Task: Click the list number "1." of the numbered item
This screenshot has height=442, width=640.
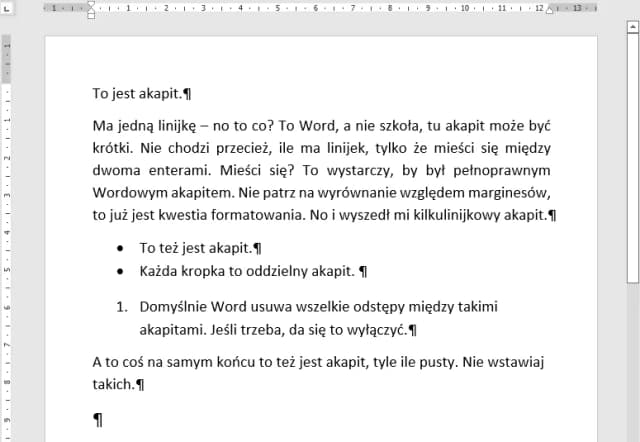Action: 123,306
